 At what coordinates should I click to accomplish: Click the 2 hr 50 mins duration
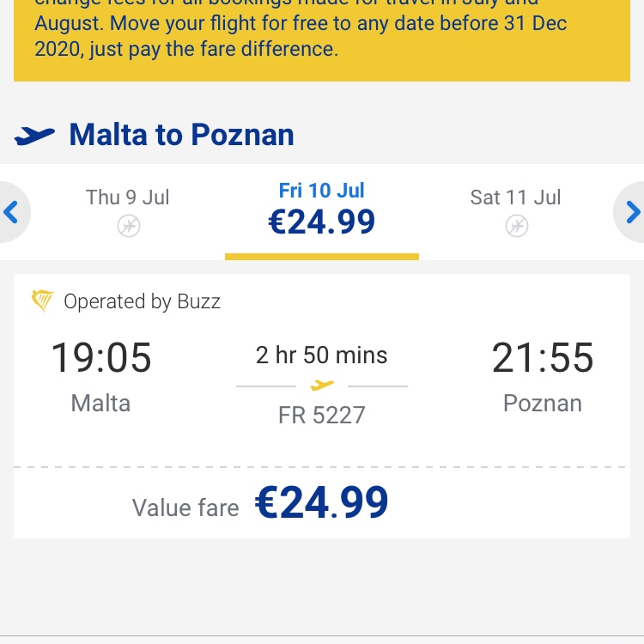(x=322, y=355)
